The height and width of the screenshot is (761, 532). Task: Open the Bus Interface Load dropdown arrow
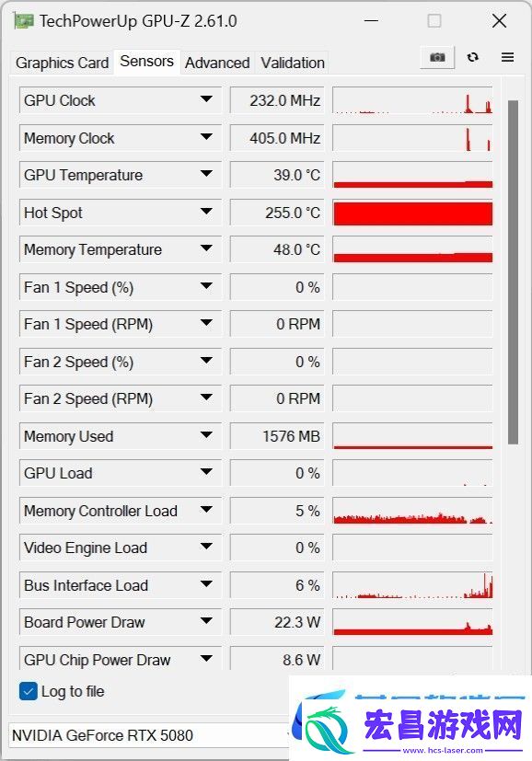point(206,584)
